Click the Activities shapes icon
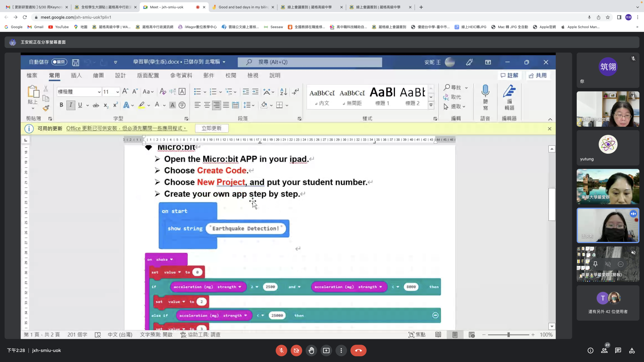This screenshot has width=644, height=362. 632,350
